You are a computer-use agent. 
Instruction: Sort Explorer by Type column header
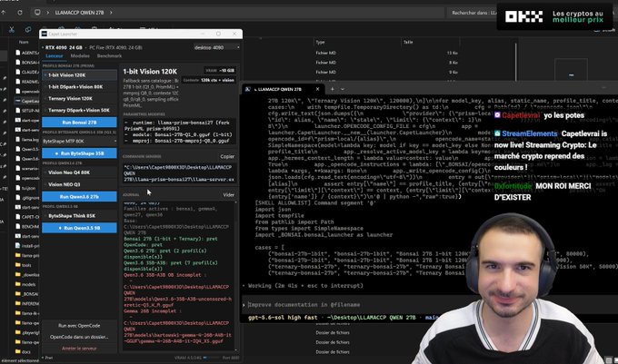pos(321,42)
